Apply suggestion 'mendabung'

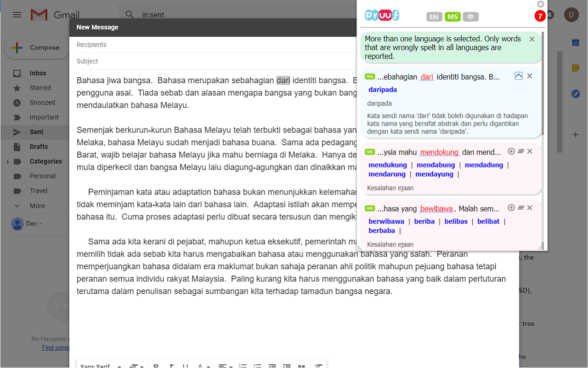(x=435, y=165)
